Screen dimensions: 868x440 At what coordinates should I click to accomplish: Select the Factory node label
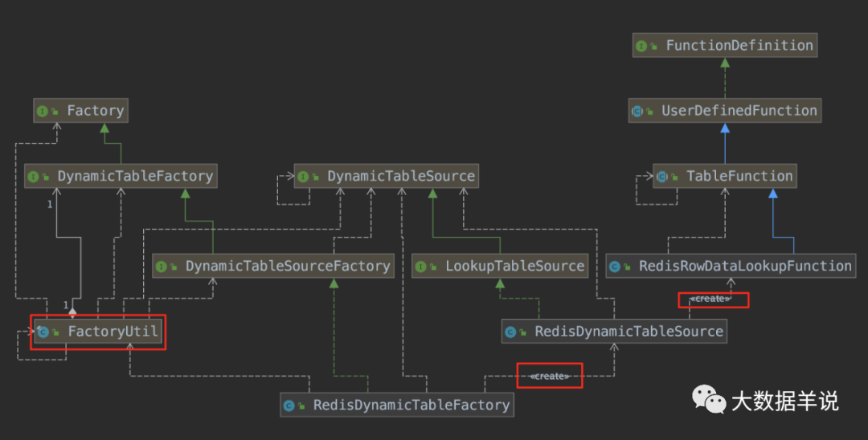point(95,111)
